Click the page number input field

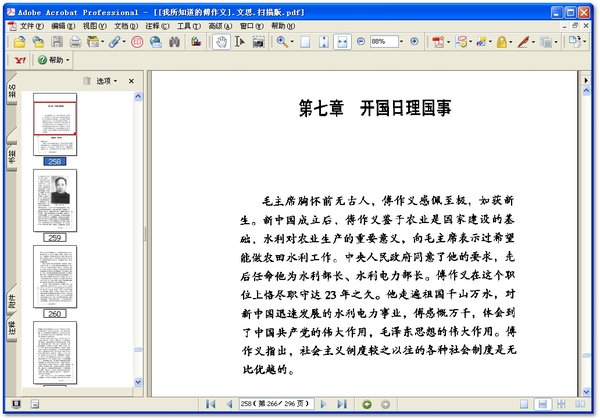pos(276,404)
